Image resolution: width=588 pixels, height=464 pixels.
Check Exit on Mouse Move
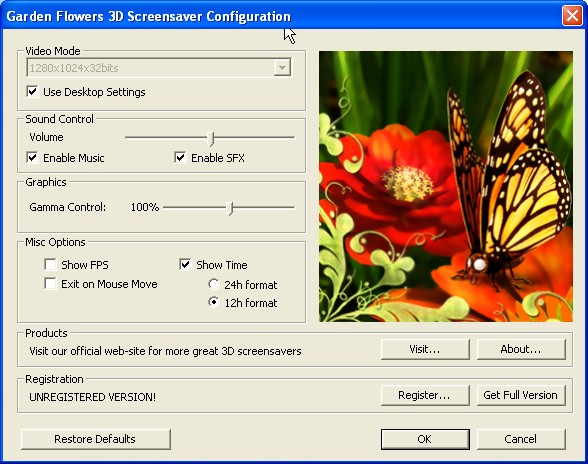50,284
